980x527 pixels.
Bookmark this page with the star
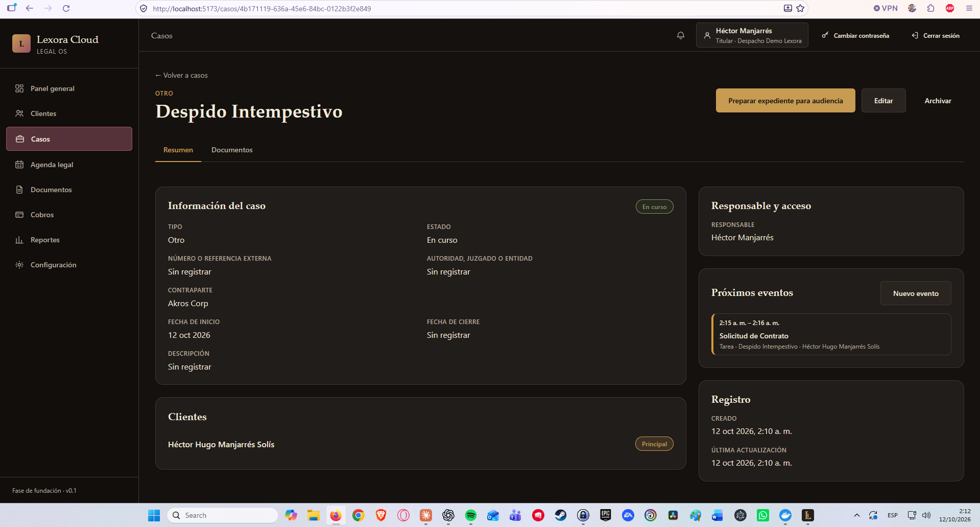800,8
